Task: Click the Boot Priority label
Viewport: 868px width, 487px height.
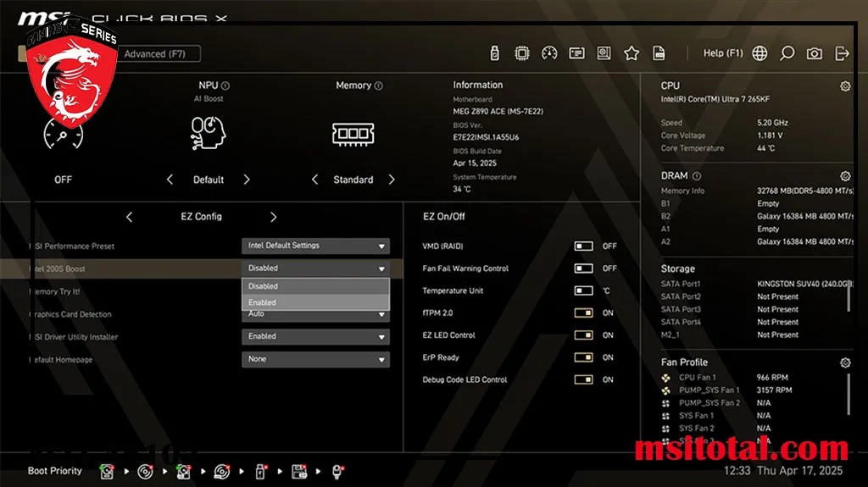Action: coord(55,471)
